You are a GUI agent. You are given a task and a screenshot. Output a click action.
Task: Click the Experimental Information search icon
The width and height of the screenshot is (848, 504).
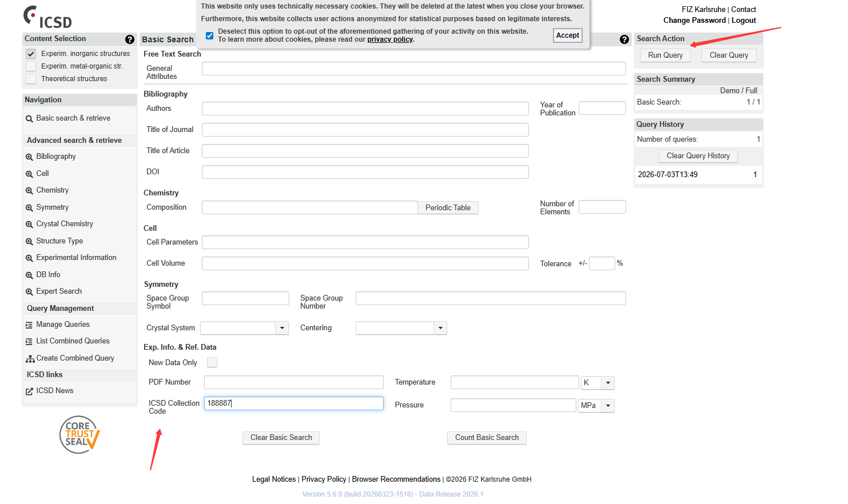tap(29, 258)
